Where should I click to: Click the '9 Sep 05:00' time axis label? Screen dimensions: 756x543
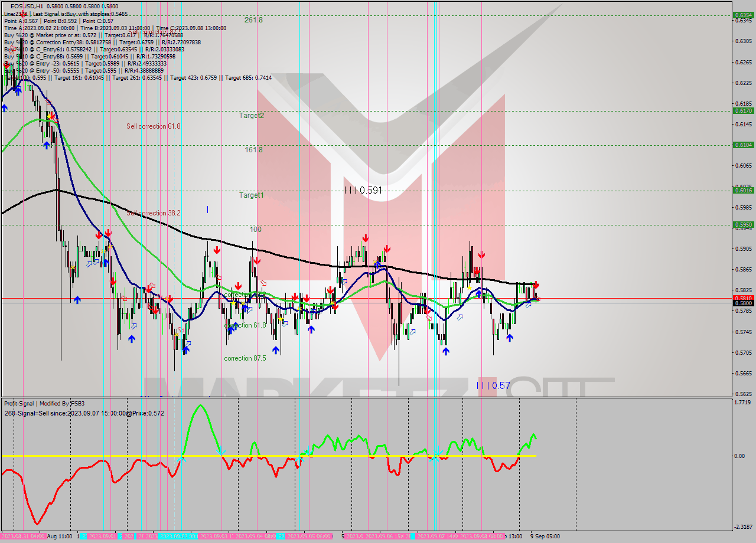pos(545,537)
